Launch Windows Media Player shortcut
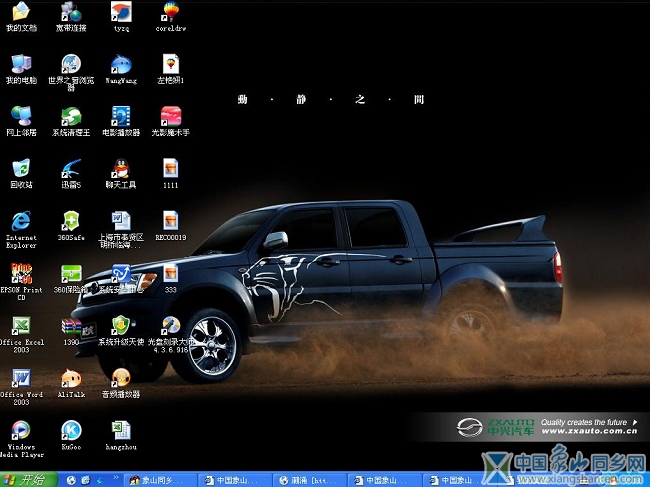The width and height of the screenshot is (650, 487). pyautogui.click(x=21, y=430)
